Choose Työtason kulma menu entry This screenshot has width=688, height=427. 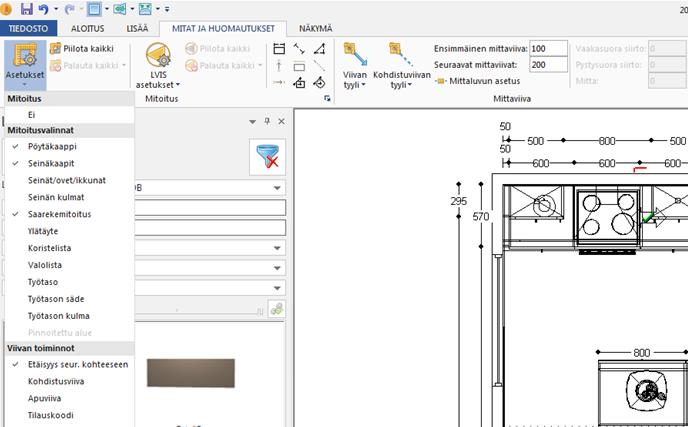(x=69, y=316)
